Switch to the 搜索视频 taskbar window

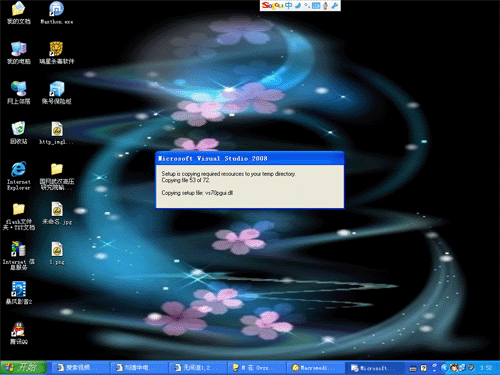81,368
